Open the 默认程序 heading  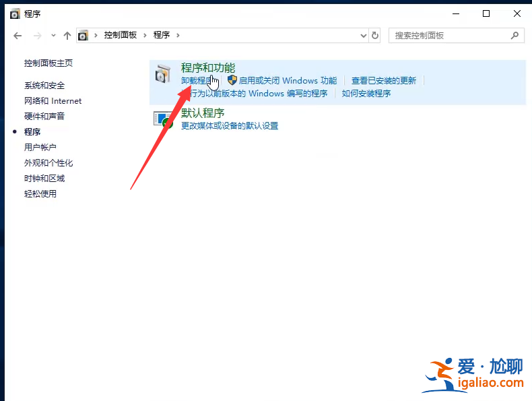[x=203, y=113]
